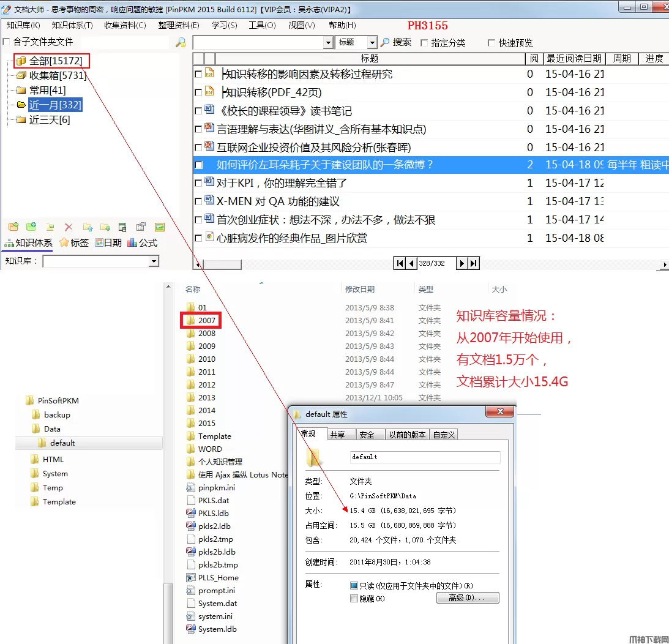The image size is (669, 644).
Task: Open 帮助(H) menu
Action: pyautogui.click(x=342, y=25)
